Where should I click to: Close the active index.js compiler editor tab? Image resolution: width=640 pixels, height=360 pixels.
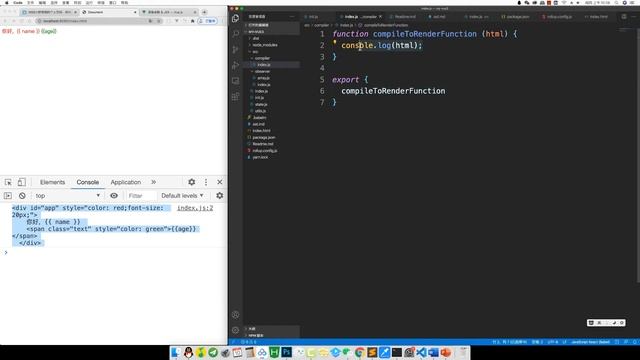(x=380, y=17)
